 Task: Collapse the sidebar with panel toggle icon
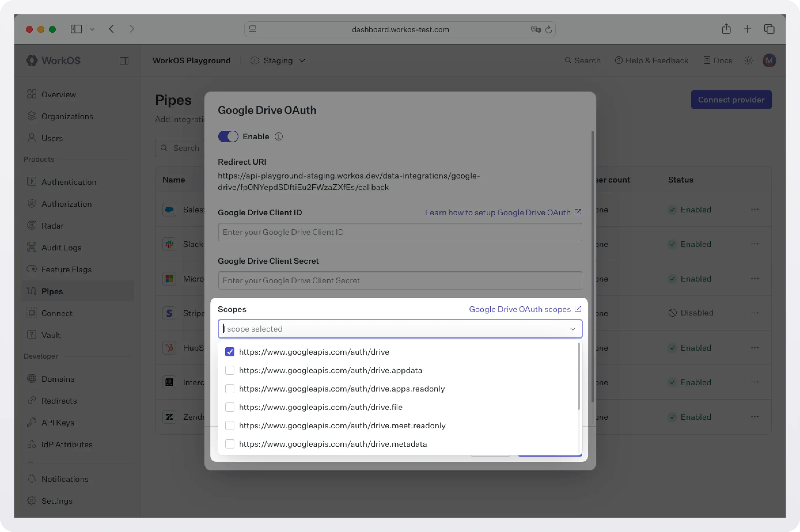coord(124,61)
